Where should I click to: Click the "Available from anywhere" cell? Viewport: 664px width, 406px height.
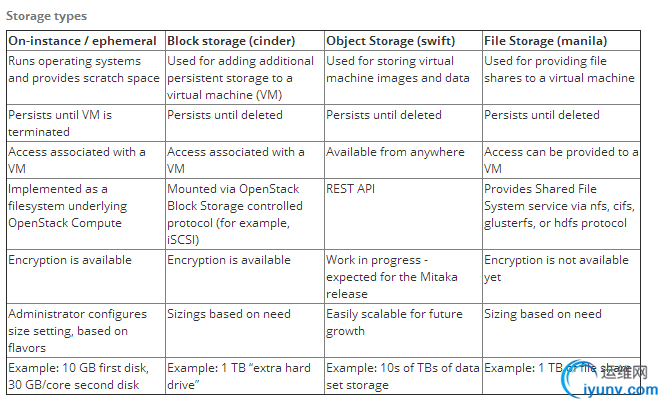(x=395, y=152)
